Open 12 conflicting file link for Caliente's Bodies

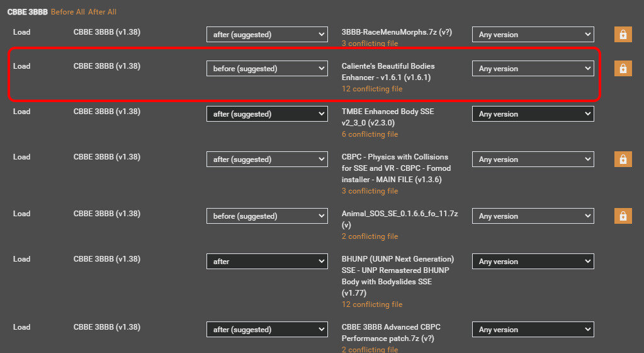372,89
